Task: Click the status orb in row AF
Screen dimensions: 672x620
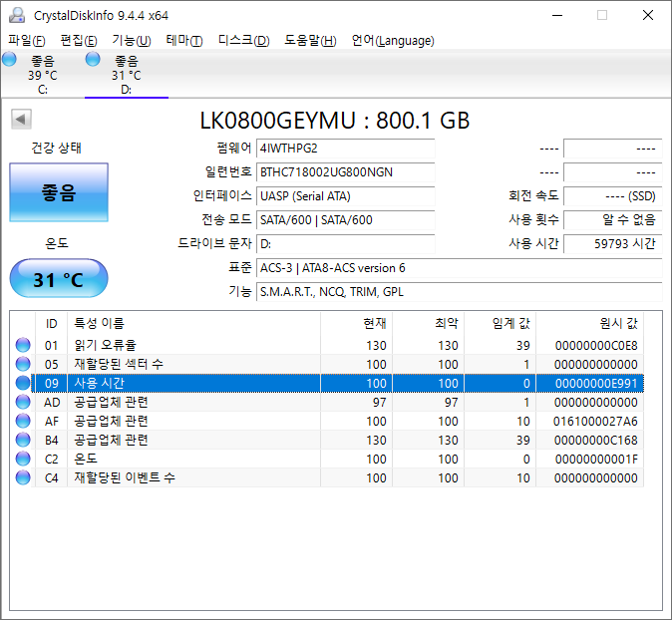Action: click(23, 421)
